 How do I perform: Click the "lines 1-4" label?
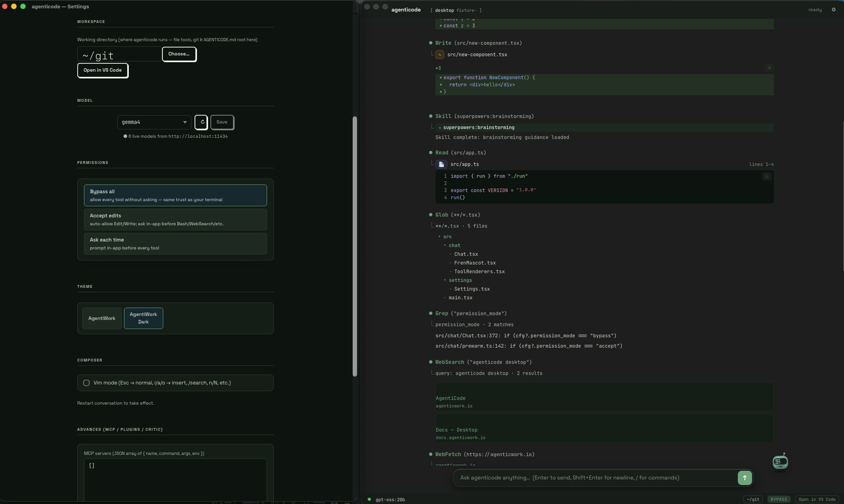point(761,164)
